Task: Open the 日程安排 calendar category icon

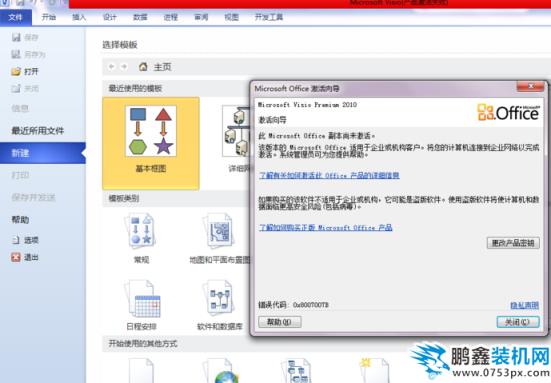Action: tap(143, 300)
